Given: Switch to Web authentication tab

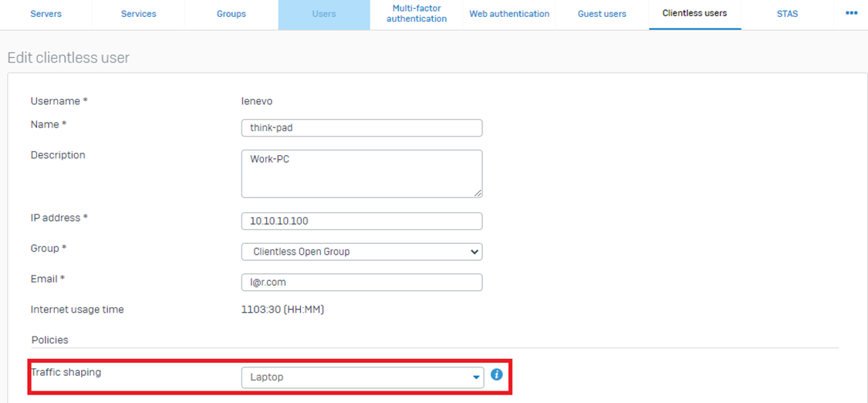Looking at the screenshot, I should pyautogui.click(x=509, y=14).
